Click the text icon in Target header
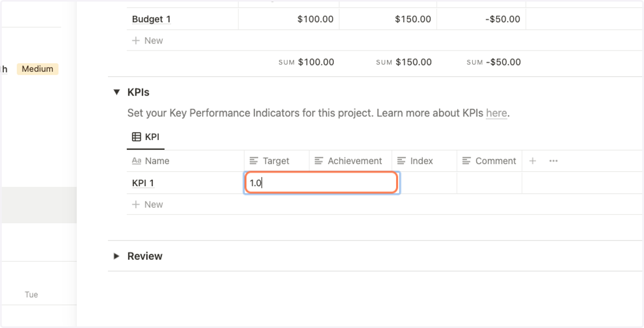Viewport: 644px width, 328px height. coord(254,161)
